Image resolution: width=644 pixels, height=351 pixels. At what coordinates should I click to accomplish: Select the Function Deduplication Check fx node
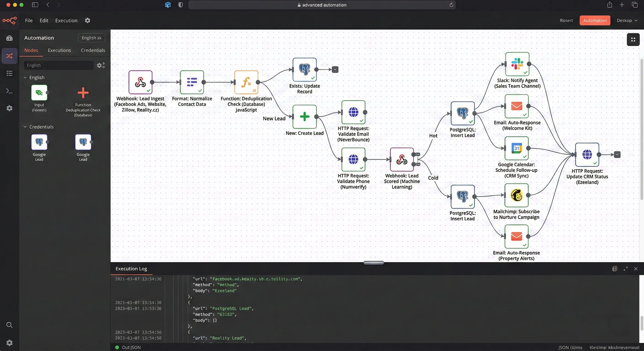[246, 82]
